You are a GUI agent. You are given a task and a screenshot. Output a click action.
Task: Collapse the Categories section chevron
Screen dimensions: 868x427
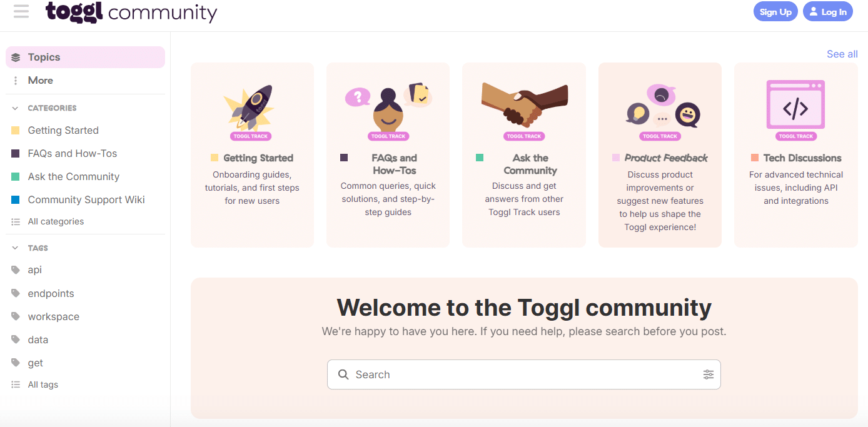[x=16, y=108]
